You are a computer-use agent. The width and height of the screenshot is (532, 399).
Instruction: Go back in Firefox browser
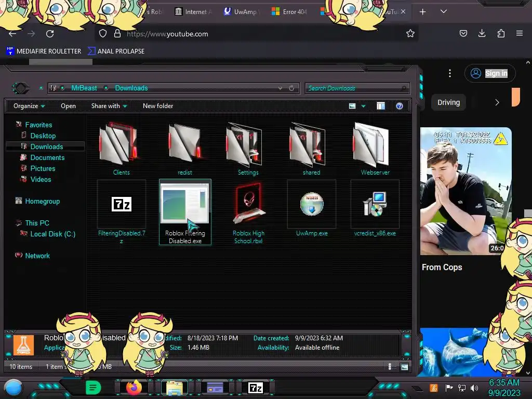(x=12, y=34)
